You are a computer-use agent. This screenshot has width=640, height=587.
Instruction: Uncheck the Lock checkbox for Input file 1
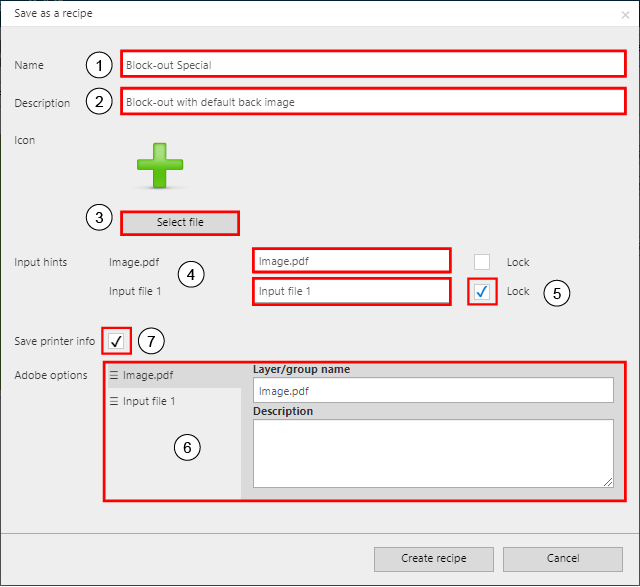coord(482,291)
